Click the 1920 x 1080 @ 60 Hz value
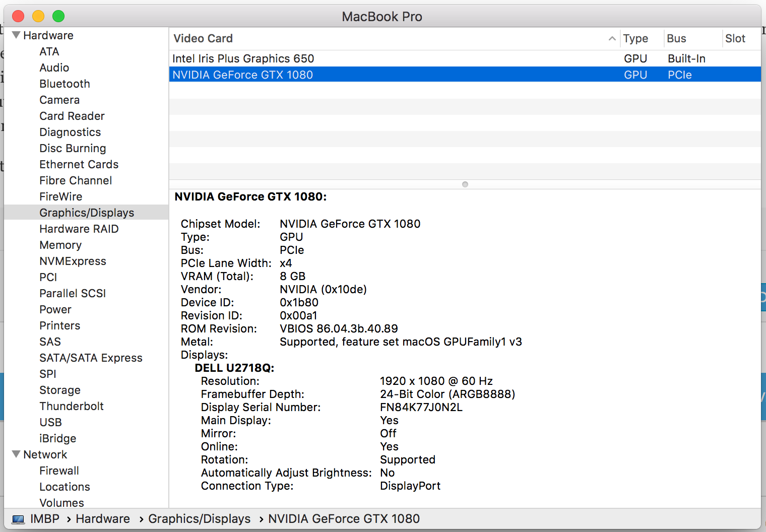The width and height of the screenshot is (766, 532). click(x=436, y=381)
